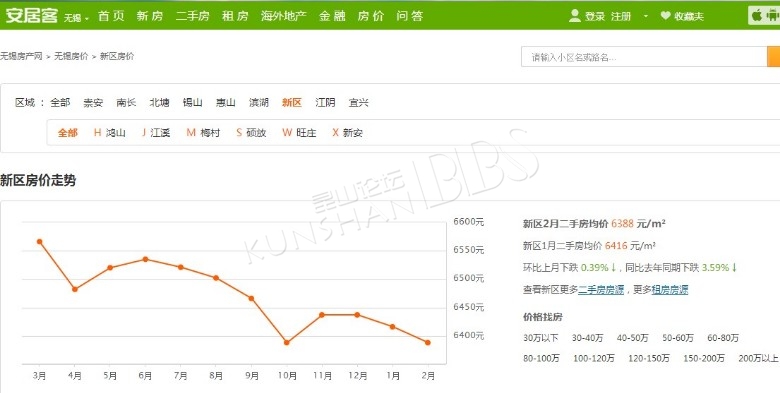Open the 二手房房源 link
The height and width of the screenshot is (393, 780).
(x=601, y=290)
